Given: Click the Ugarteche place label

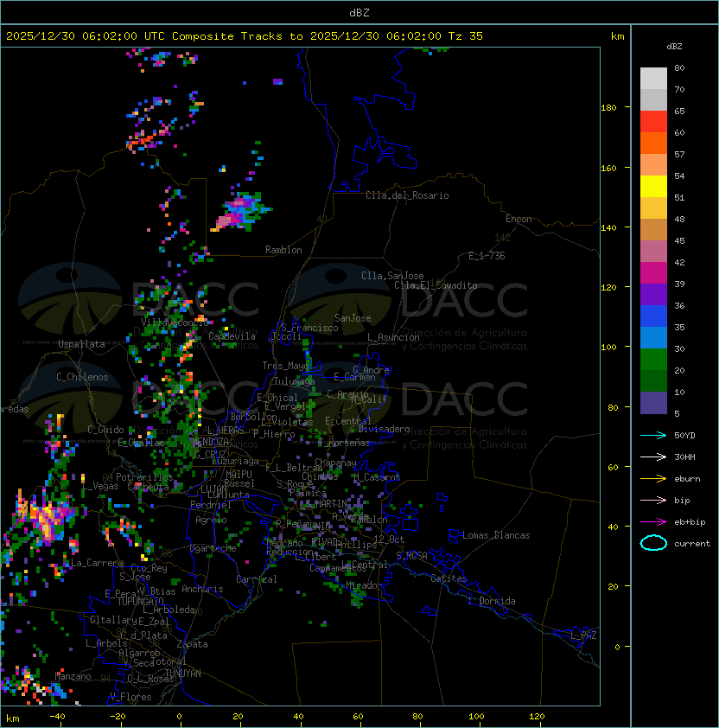Looking at the screenshot, I should (213, 548).
